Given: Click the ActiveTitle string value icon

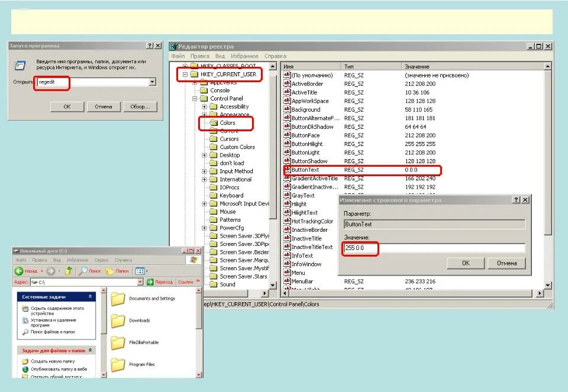Looking at the screenshot, I should point(287,92).
